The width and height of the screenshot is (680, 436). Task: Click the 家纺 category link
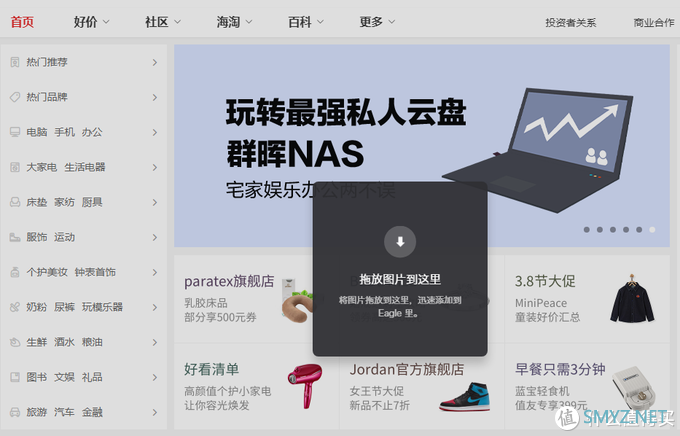click(x=65, y=202)
